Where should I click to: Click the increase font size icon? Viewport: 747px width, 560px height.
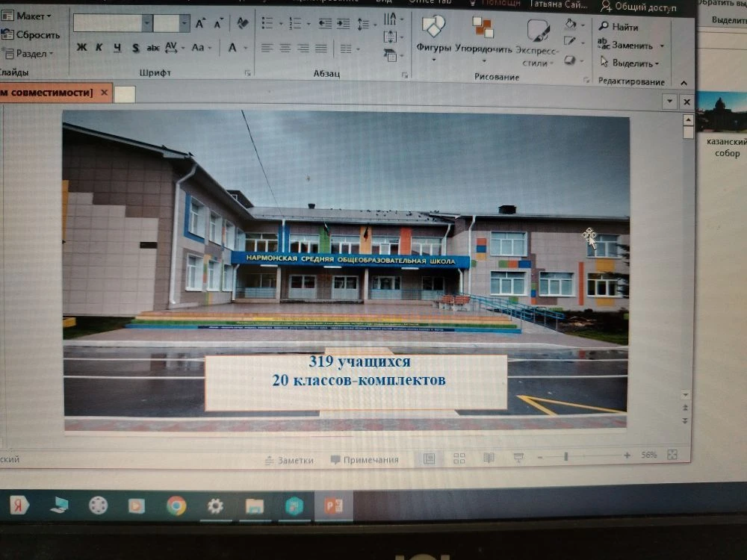click(x=200, y=24)
